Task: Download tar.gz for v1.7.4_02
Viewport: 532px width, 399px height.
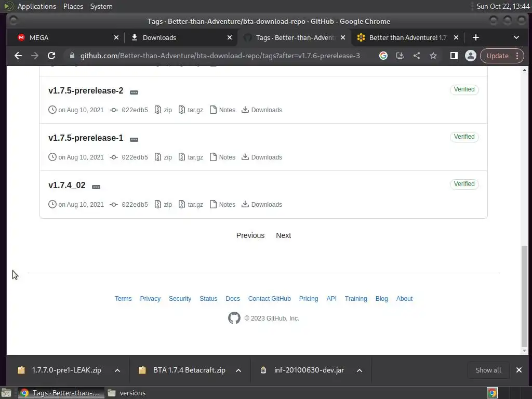Action: pyautogui.click(x=191, y=204)
